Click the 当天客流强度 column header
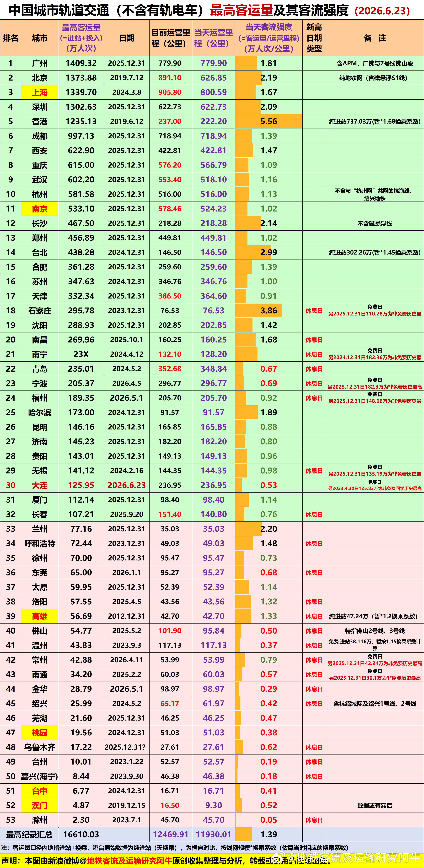The height and width of the screenshot is (868, 424). pos(269,38)
